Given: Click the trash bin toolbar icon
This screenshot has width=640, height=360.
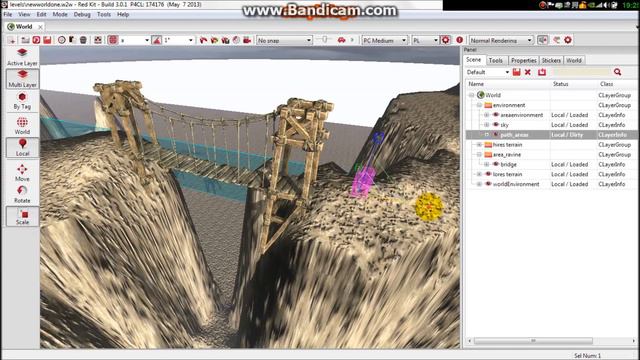Looking at the screenshot, I should pyautogui.click(x=83, y=40).
